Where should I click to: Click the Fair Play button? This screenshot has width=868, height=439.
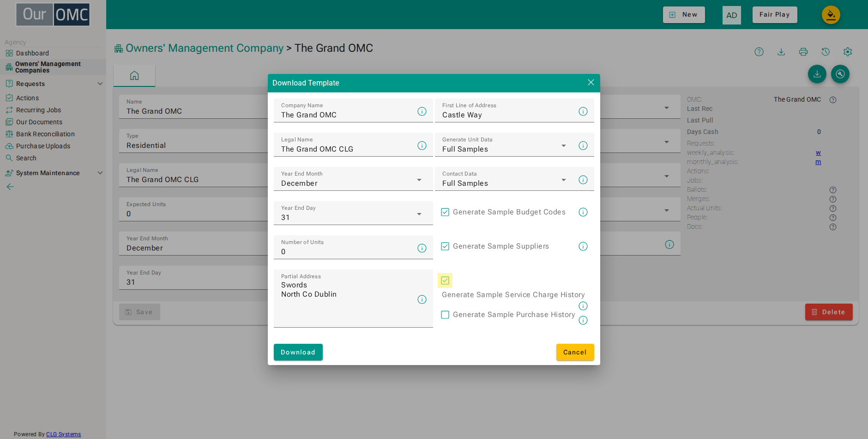tap(775, 15)
